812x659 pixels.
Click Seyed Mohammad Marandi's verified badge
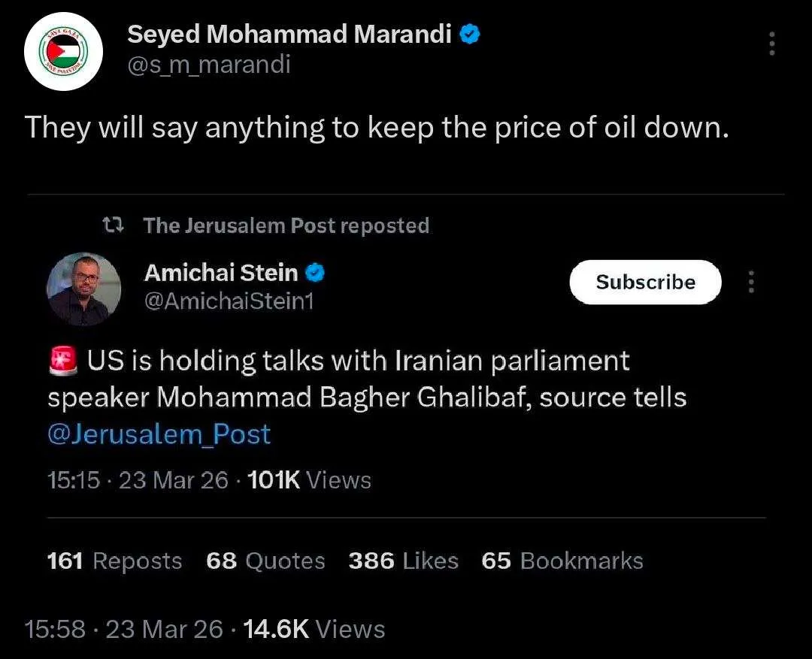click(x=469, y=34)
